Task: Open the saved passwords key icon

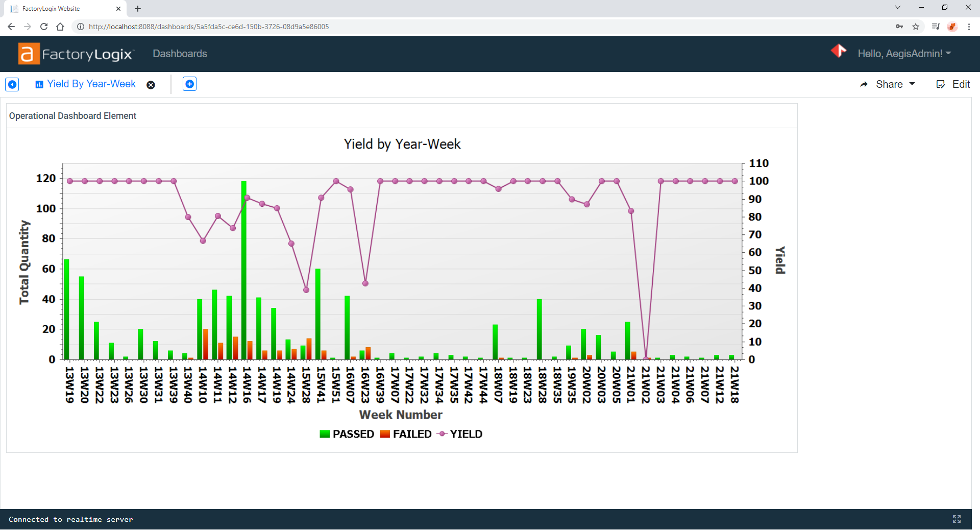Action: 899,27
